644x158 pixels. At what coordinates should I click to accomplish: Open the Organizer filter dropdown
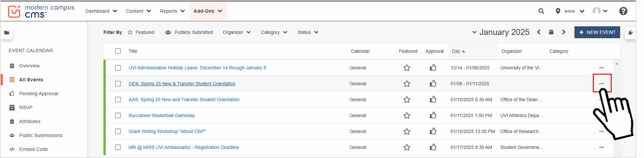(x=236, y=32)
